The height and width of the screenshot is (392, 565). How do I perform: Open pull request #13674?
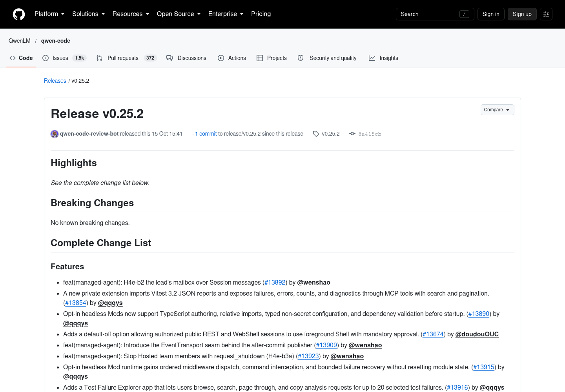[x=433, y=334]
